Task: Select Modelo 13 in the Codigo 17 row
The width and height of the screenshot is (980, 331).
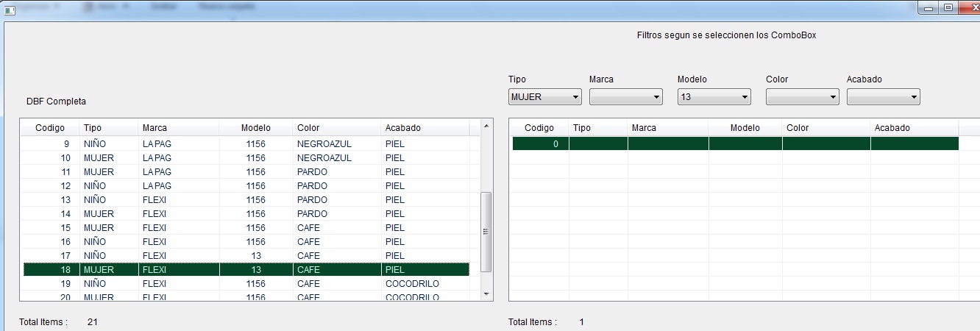Action: 255,256
